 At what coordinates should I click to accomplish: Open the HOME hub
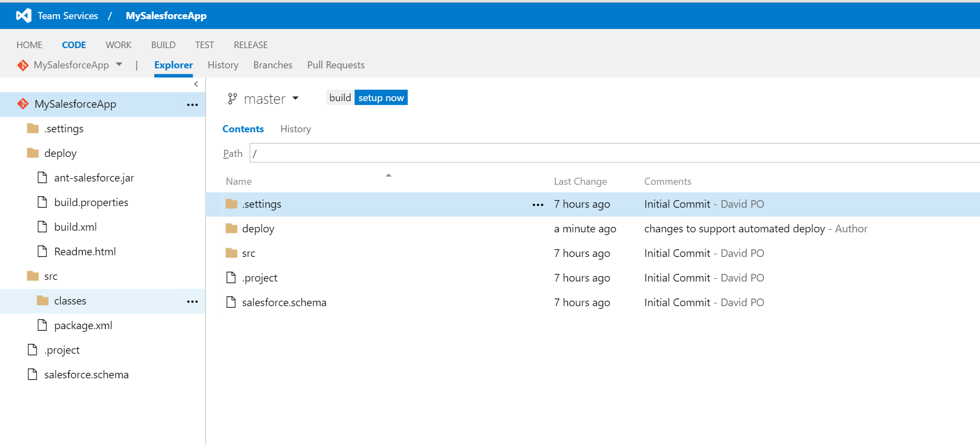click(30, 45)
